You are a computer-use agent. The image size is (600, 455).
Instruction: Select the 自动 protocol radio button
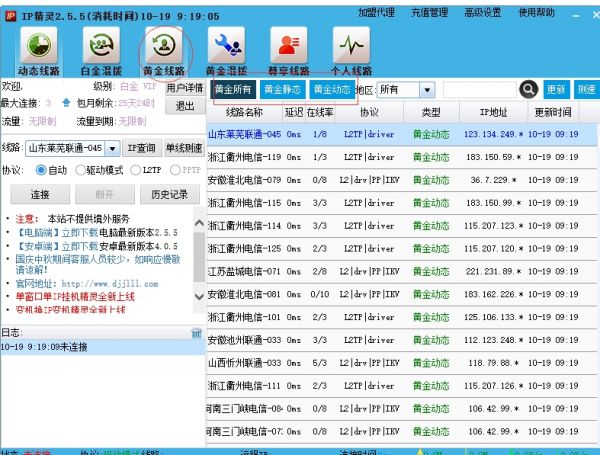pos(41,170)
